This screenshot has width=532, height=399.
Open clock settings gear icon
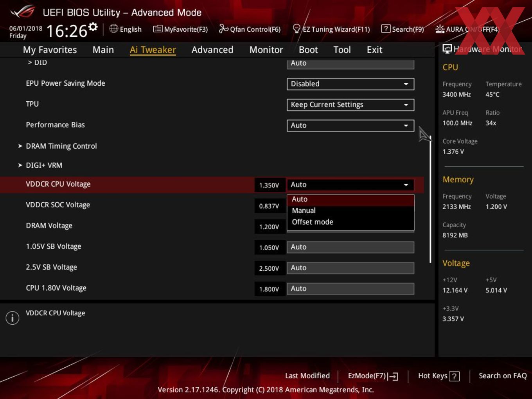93,27
